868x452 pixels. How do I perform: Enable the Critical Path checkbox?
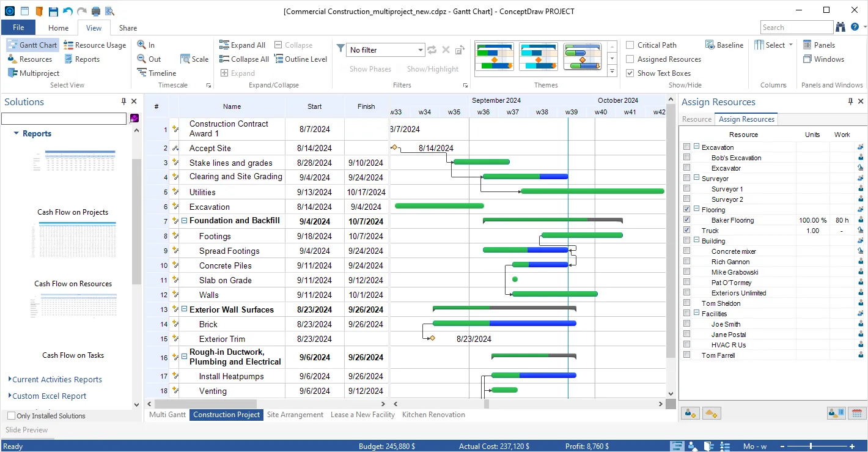630,45
